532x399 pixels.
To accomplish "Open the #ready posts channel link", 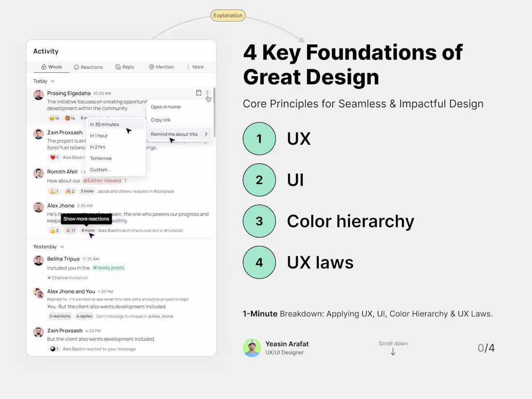I will pos(108,267).
